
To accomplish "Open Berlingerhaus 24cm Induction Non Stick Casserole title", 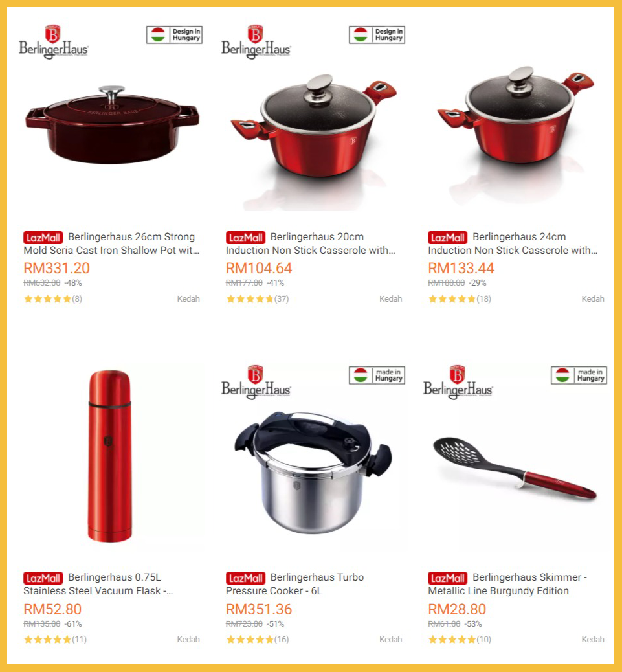I will click(x=513, y=243).
